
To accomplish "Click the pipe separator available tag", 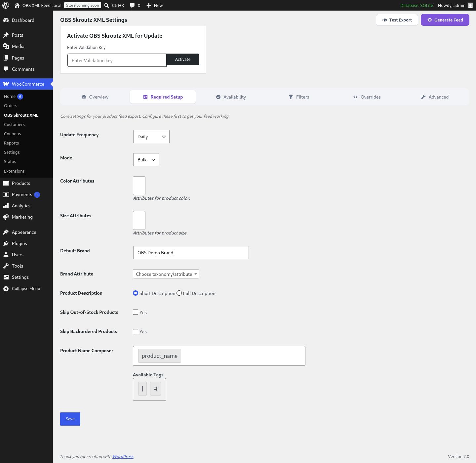I will click(142, 389).
